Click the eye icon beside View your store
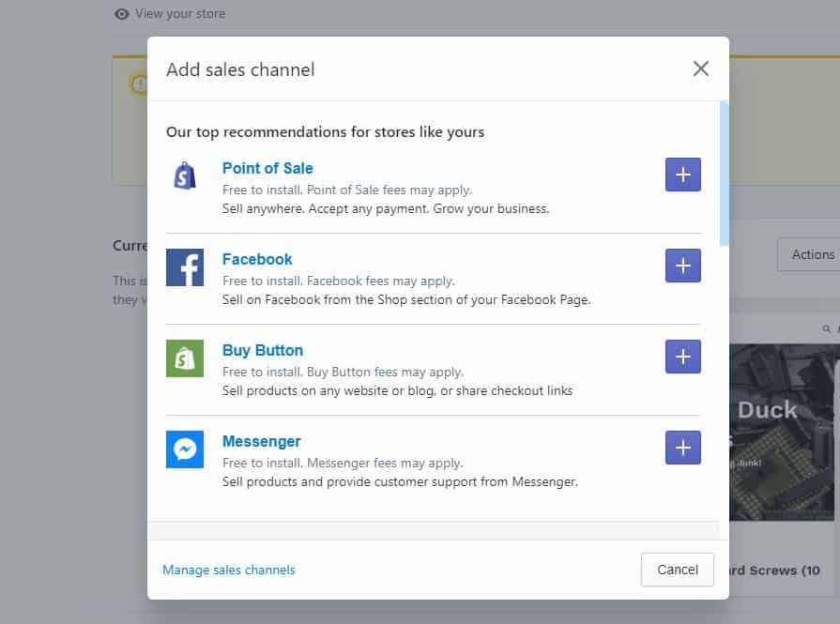Screen dimensions: 840x624 [122, 14]
